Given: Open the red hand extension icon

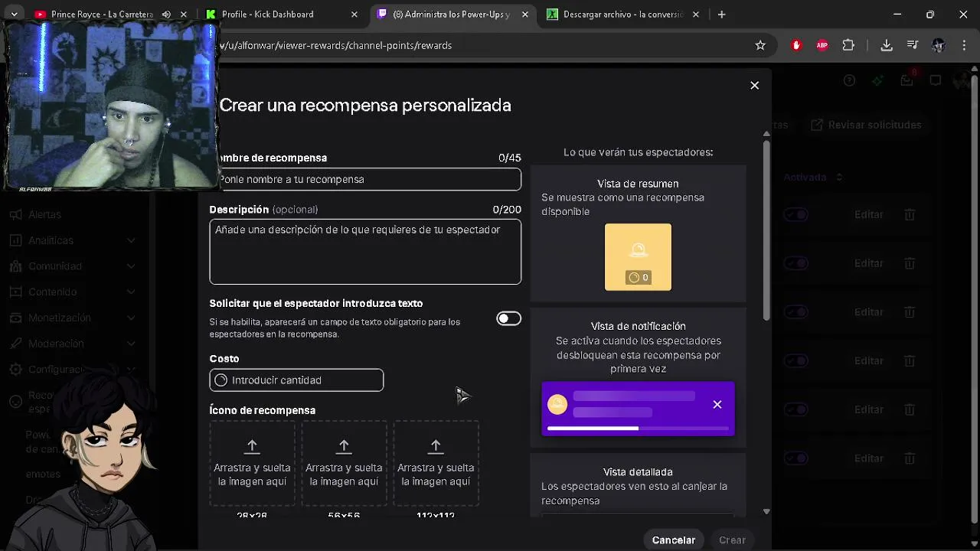Looking at the screenshot, I should (796, 45).
